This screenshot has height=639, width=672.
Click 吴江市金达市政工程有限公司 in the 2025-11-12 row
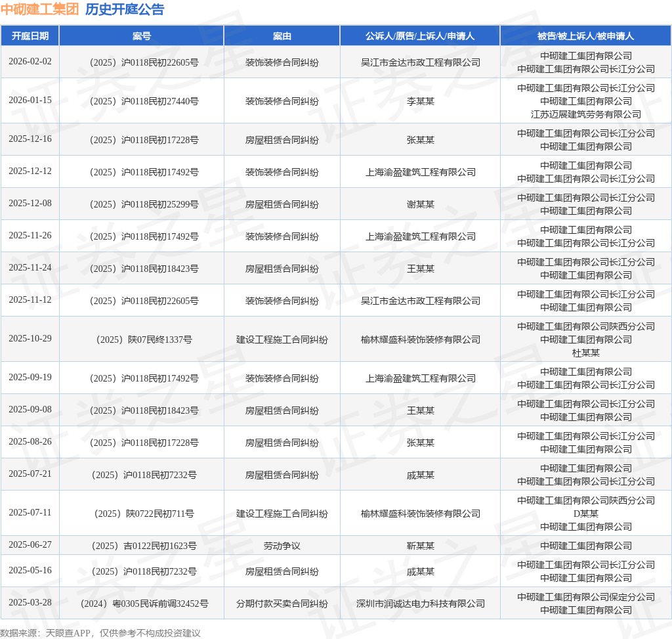pyautogui.click(x=421, y=301)
